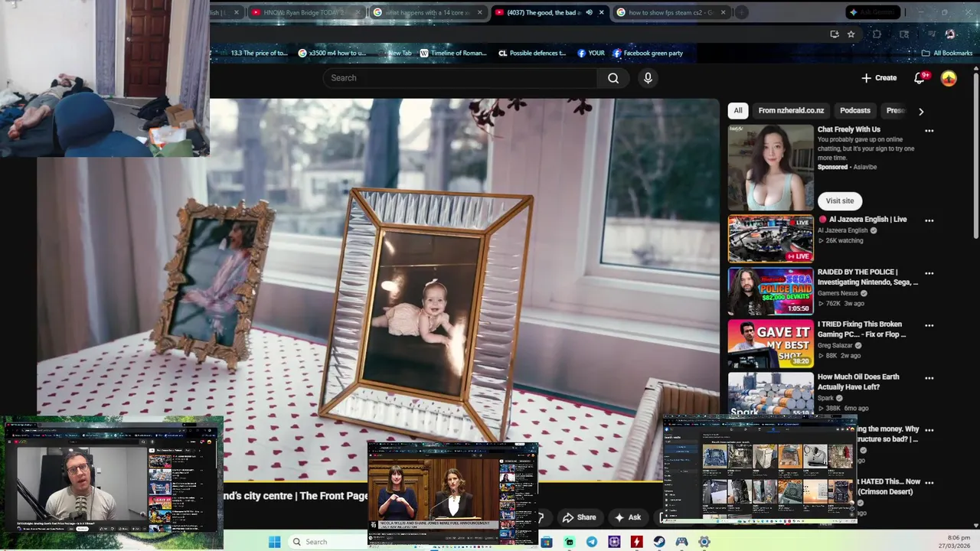Open the 'YOUR' Facebook bookmark
The height and width of the screenshot is (551, 980).
coord(591,53)
